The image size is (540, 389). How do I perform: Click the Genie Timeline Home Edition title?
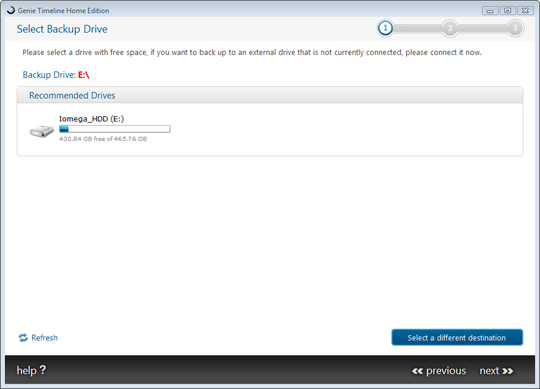[63, 11]
